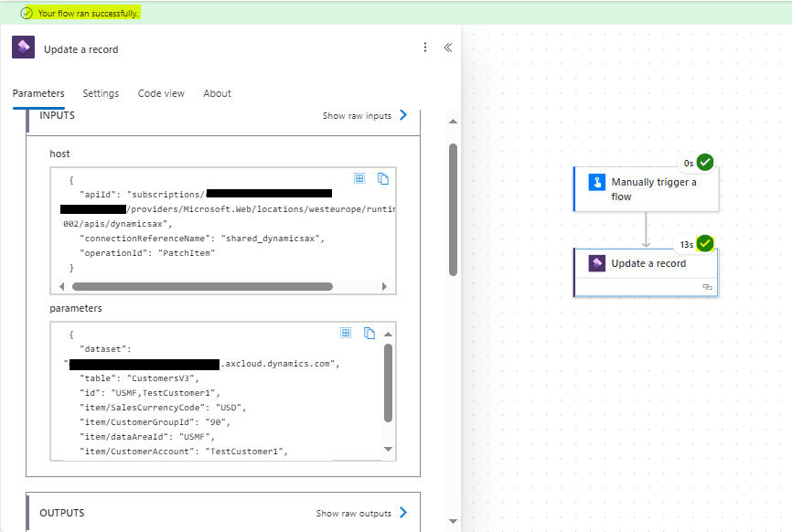Screen dimensions: 792x532
Task: Click the item/CustomerAccount TestCustomer1 line
Action: pyautogui.click(x=183, y=452)
